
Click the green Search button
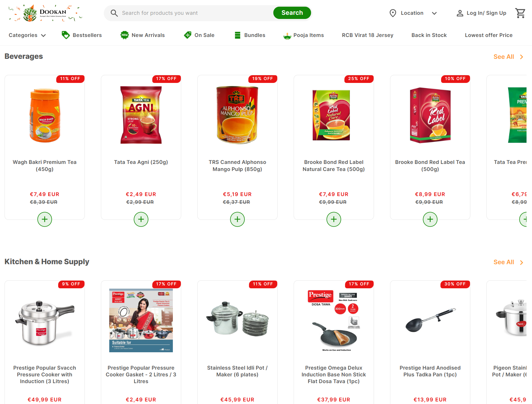(292, 13)
